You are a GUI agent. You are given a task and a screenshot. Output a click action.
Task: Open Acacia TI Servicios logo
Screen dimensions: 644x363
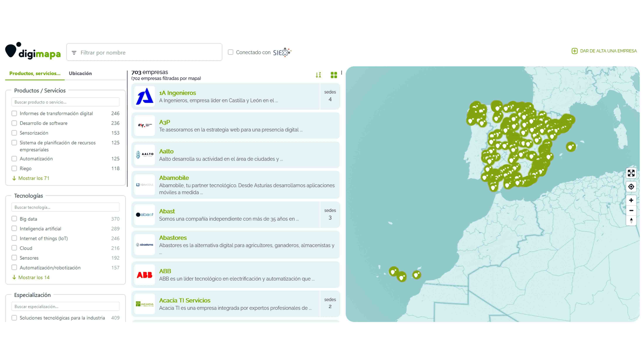click(x=144, y=304)
